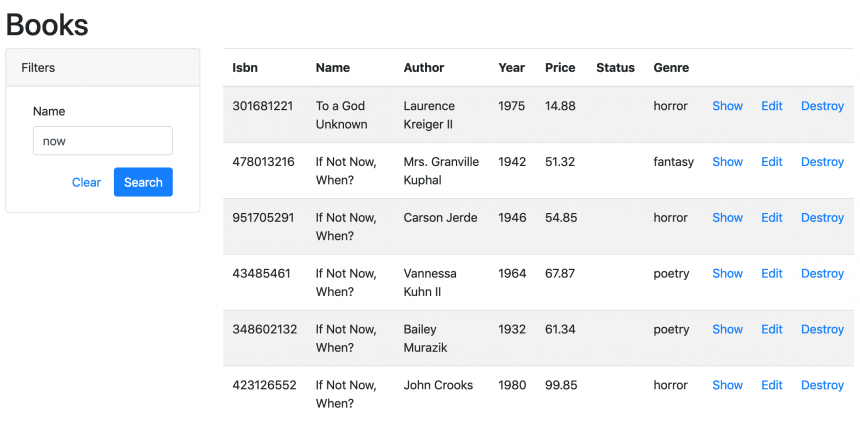Edit the book with ISBN 348602132

click(x=772, y=330)
